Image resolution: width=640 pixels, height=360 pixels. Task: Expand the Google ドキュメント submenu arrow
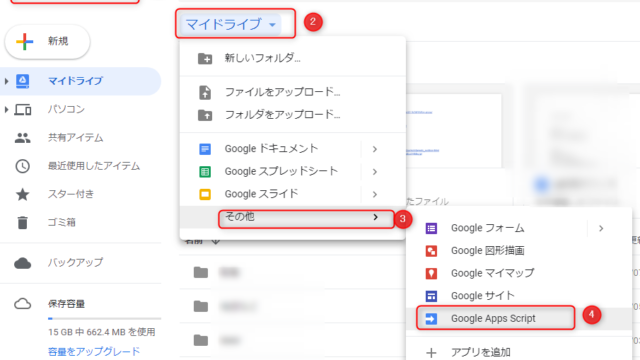coord(375,149)
